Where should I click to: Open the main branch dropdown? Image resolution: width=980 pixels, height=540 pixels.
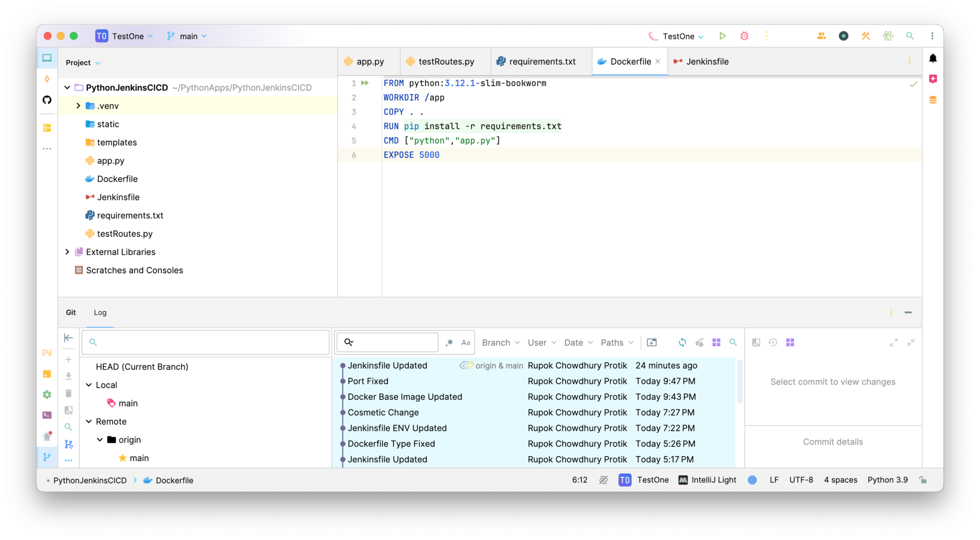pos(187,36)
